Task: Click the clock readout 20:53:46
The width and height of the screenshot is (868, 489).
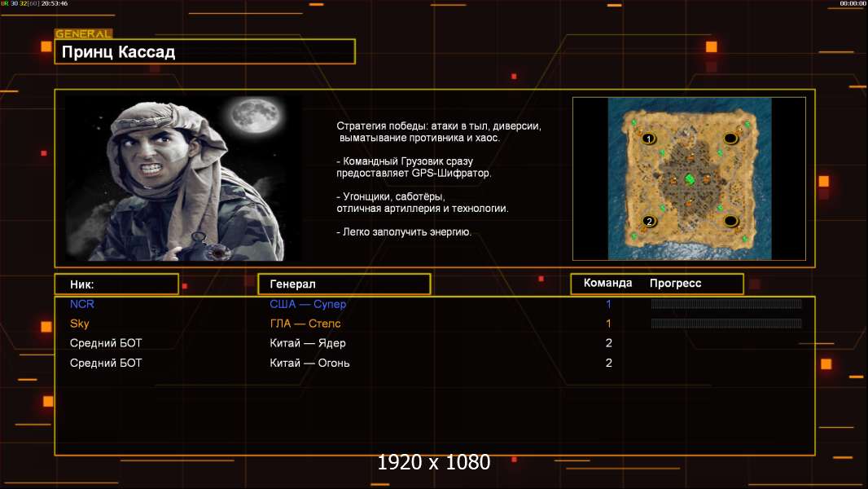Action: pyautogui.click(x=55, y=3)
